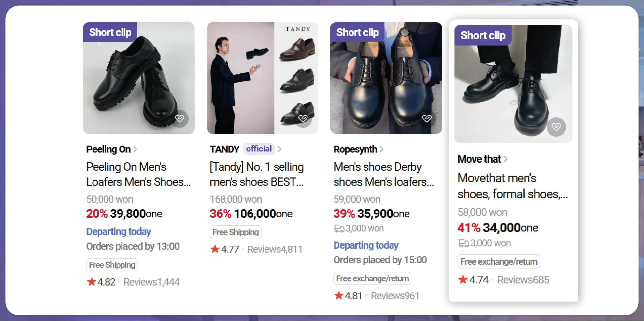
Task: Open the Tandy product thumbnail image
Action: (x=262, y=78)
